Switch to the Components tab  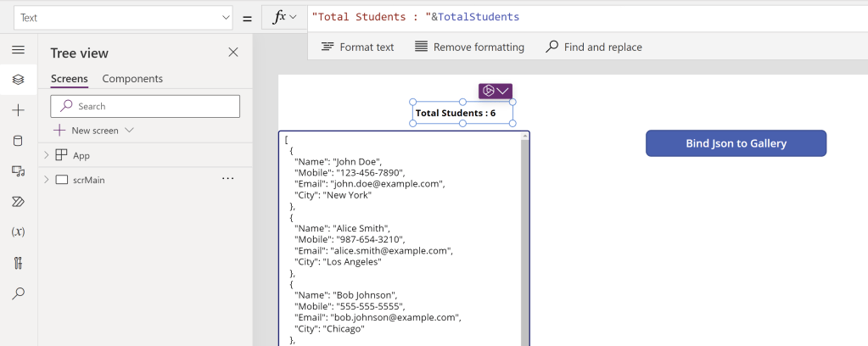[132, 79]
